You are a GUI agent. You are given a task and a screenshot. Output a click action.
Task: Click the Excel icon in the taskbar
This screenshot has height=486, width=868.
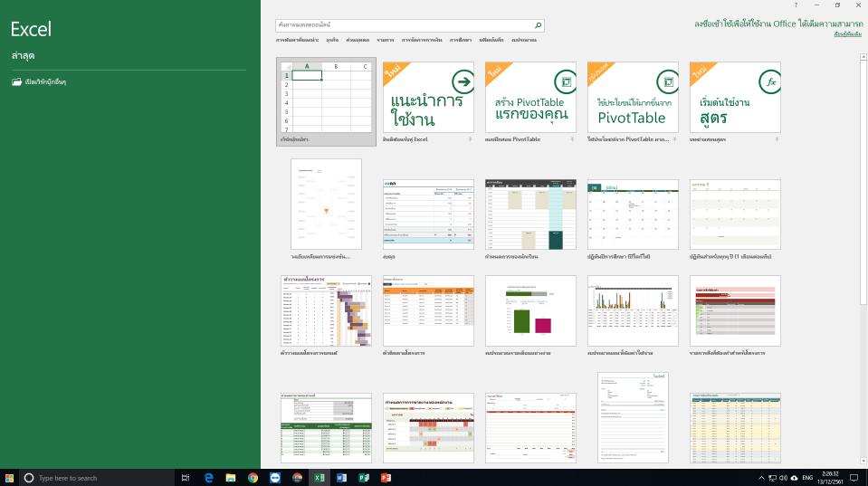pos(320,478)
